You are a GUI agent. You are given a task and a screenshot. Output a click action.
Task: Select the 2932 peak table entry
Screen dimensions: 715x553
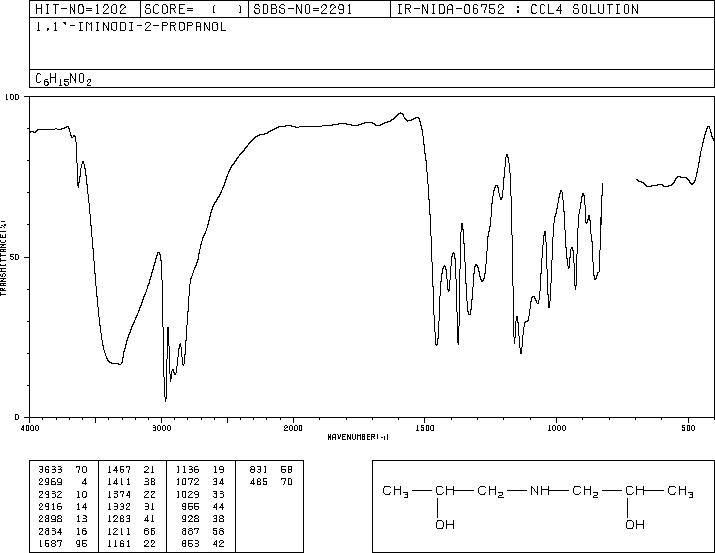(62, 494)
